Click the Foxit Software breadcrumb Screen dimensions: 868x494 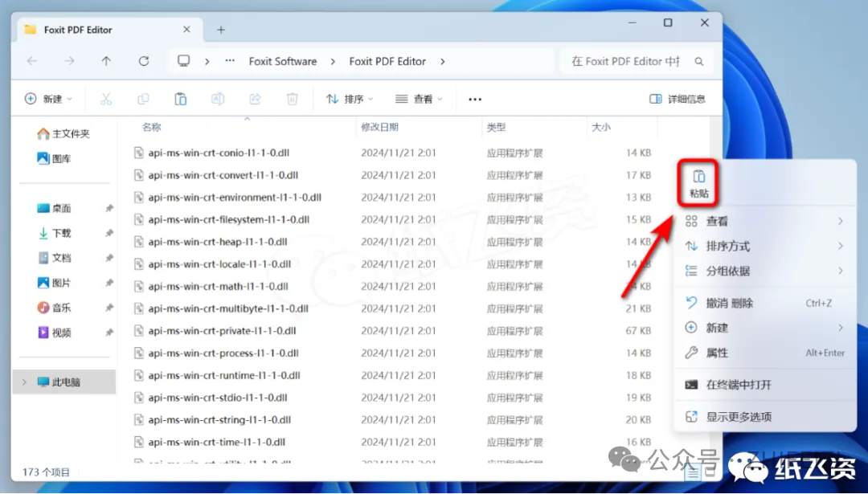pos(283,61)
